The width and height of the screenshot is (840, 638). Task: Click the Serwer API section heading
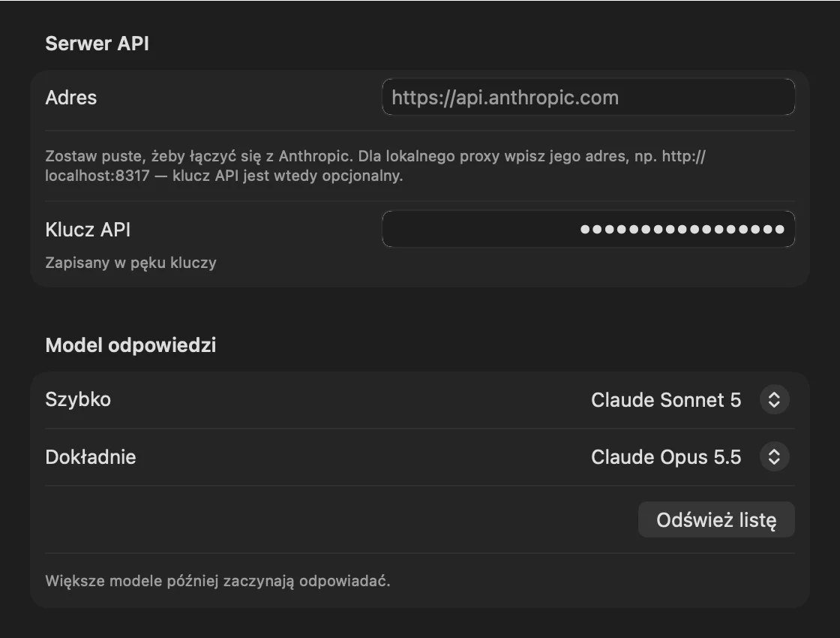[x=97, y=44]
